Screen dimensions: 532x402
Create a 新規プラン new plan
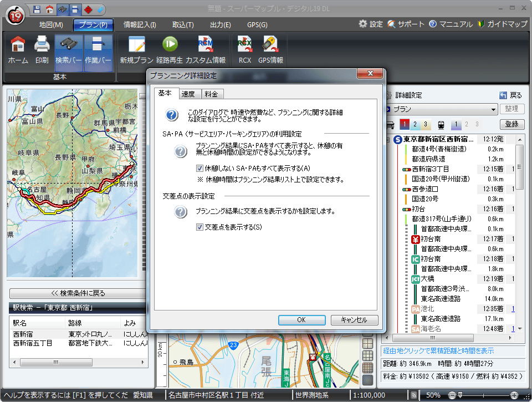(137, 50)
